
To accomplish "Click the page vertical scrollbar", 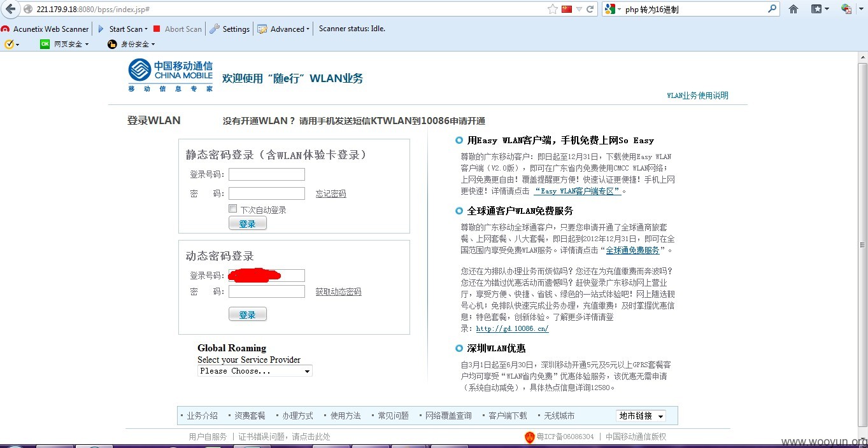I will 862,245.
